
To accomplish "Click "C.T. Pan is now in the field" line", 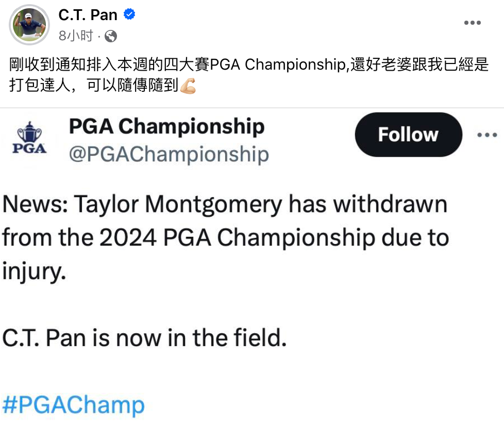I will [x=144, y=338].
